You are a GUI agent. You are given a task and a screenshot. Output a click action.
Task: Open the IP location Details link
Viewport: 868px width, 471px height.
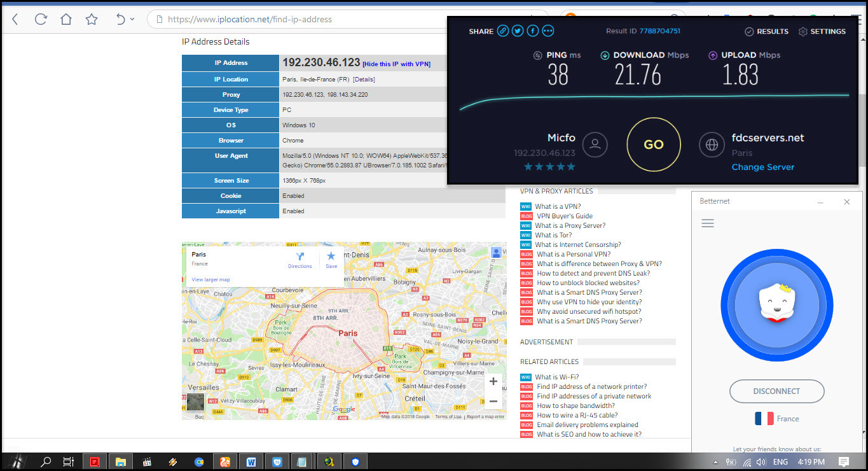coord(364,80)
